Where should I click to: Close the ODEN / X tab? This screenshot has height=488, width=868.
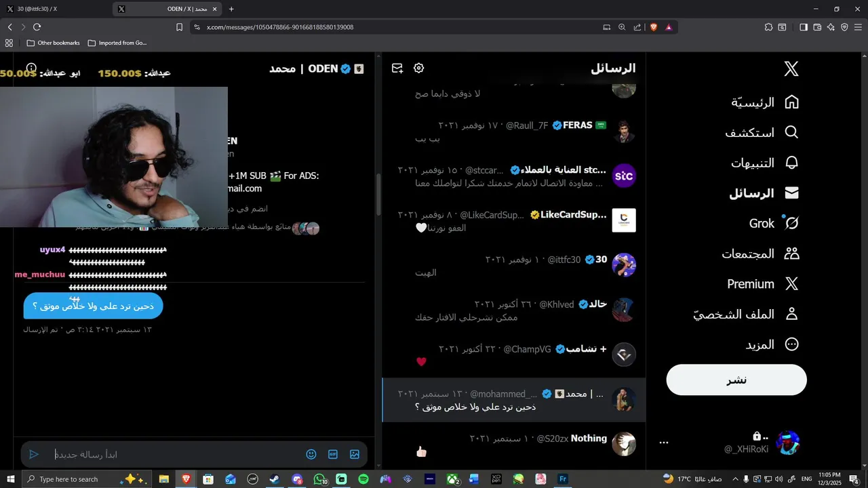pyautogui.click(x=215, y=9)
